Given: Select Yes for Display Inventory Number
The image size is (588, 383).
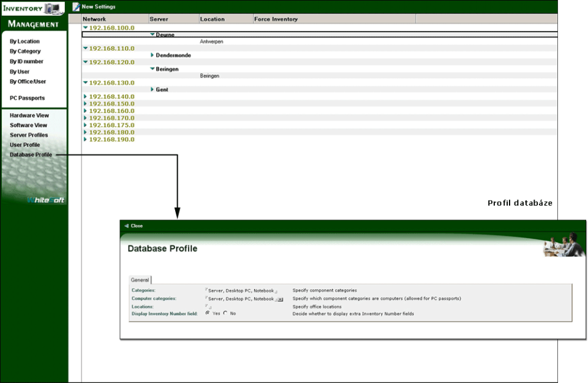Looking at the screenshot, I should coord(208,313).
